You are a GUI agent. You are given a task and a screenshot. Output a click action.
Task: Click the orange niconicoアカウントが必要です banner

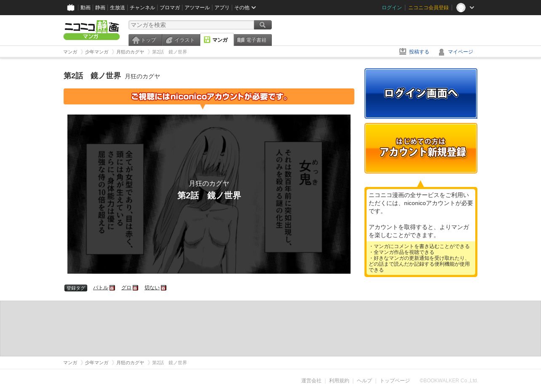[x=209, y=96]
